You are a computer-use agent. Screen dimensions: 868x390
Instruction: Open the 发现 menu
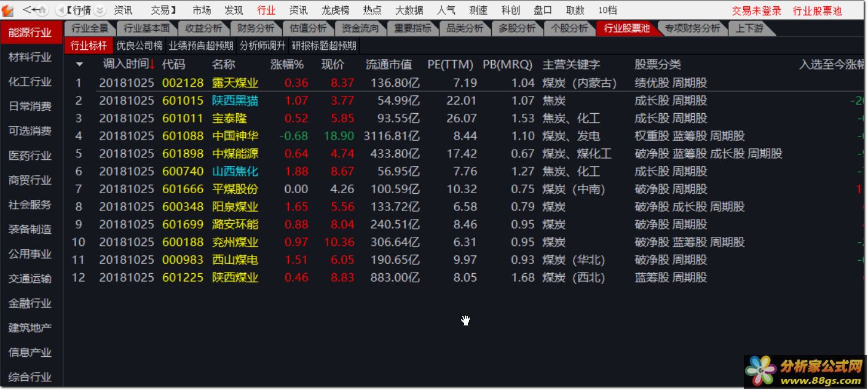234,10
